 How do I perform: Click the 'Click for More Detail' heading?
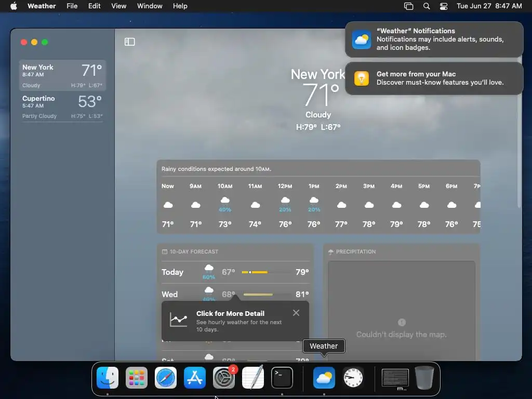[x=230, y=313]
